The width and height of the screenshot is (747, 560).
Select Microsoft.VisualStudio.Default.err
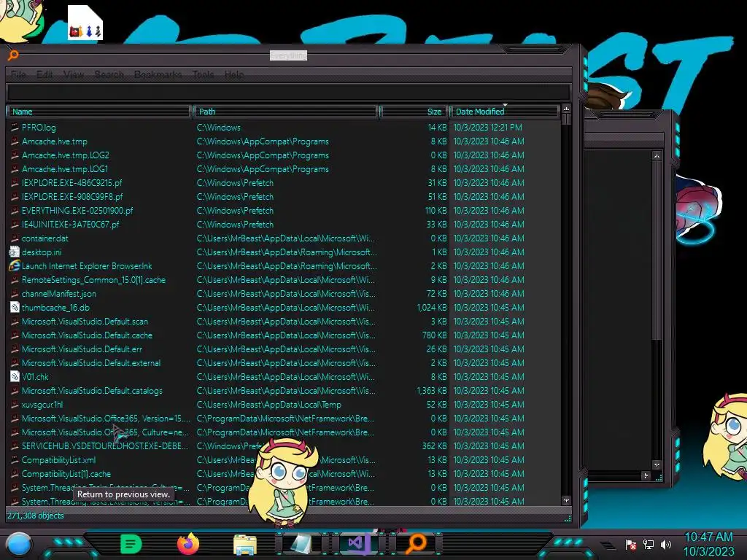click(x=82, y=349)
